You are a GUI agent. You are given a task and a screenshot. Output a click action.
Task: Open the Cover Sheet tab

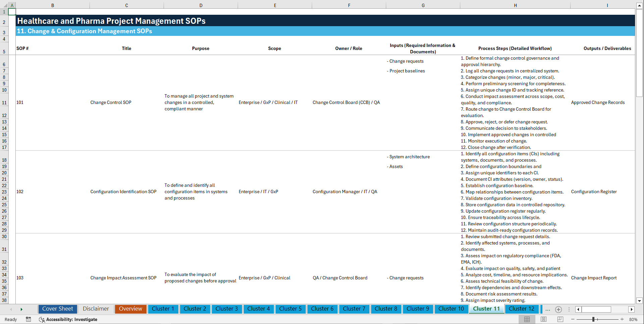(57, 309)
